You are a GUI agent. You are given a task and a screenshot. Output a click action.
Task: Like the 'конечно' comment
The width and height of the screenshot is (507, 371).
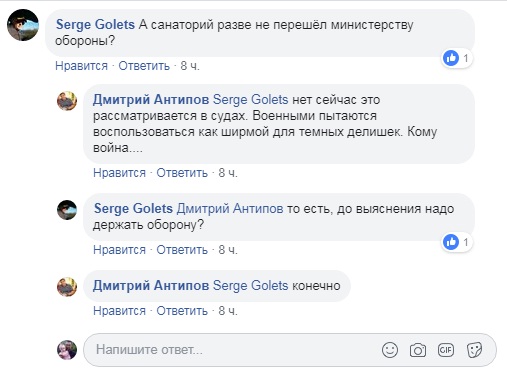pyautogui.click(x=119, y=311)
